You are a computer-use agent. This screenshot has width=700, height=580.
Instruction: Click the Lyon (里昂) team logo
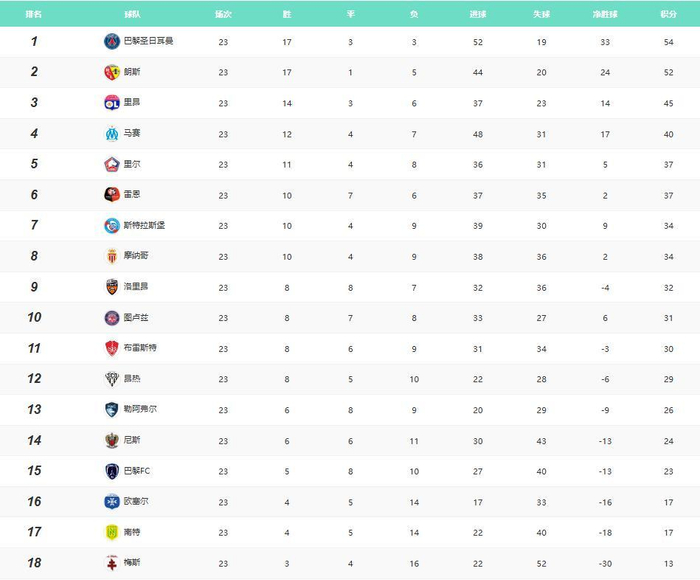click(x=111, y=103)
